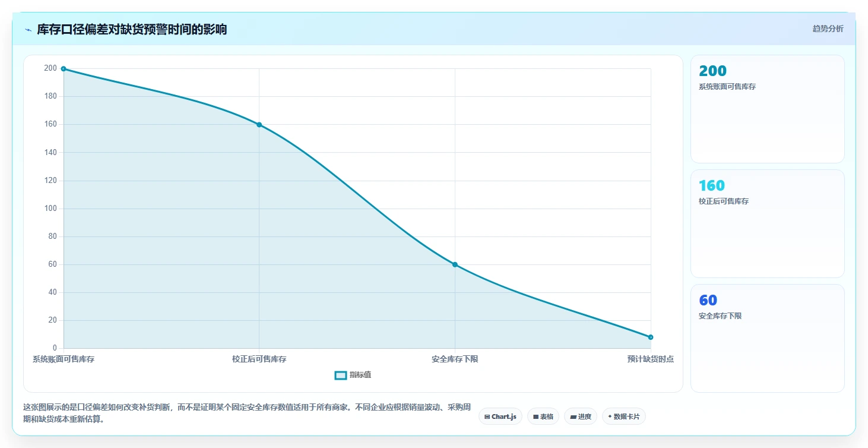Select the Chart.js tag chip
Viewport: 868px width, 448px height.
tap(500, 417)
